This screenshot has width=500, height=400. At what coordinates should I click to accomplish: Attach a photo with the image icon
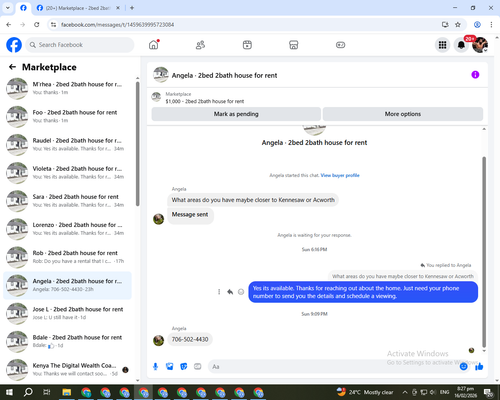tap(170, 367)
